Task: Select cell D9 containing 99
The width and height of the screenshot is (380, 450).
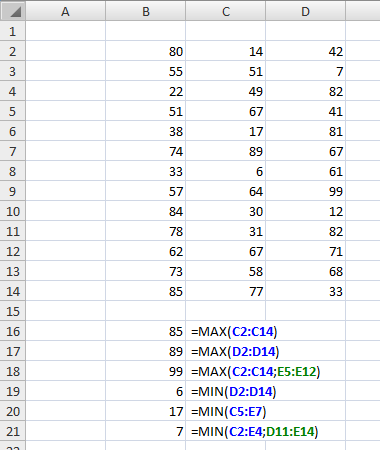Action: pos(306,191)
